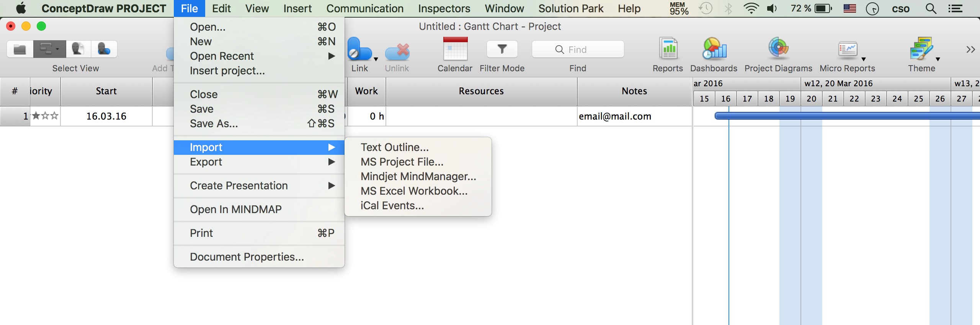Choose Print in the File menu
The height and width of the screenshot is (325, 980).
tap(259, 233)
